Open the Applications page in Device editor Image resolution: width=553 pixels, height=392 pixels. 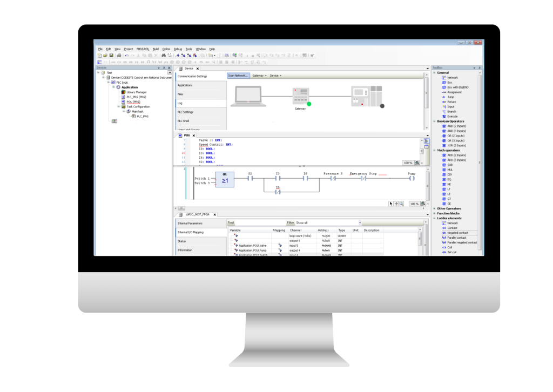tap(201, 85)
